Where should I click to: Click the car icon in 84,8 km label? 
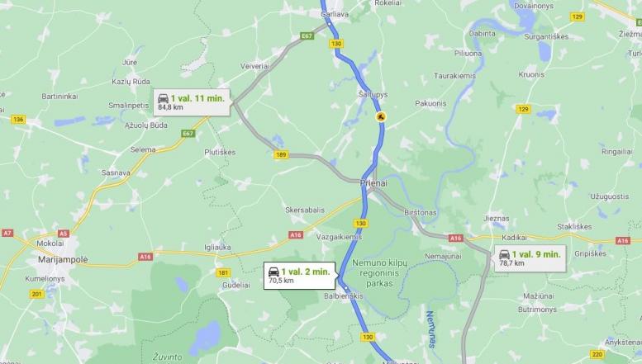(163, 98)
